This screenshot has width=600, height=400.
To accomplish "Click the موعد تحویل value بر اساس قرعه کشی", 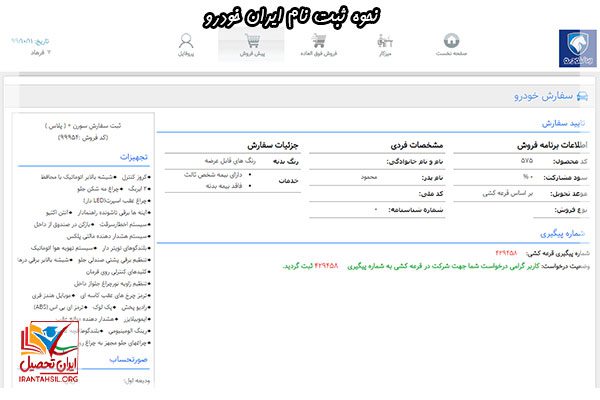I will 507,193.
